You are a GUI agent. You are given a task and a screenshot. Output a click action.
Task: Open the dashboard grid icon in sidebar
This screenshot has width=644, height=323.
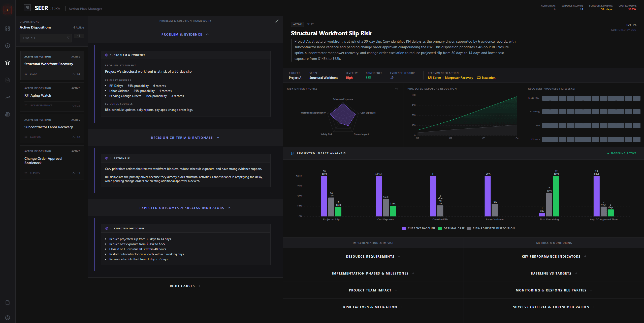click(8, 29)
